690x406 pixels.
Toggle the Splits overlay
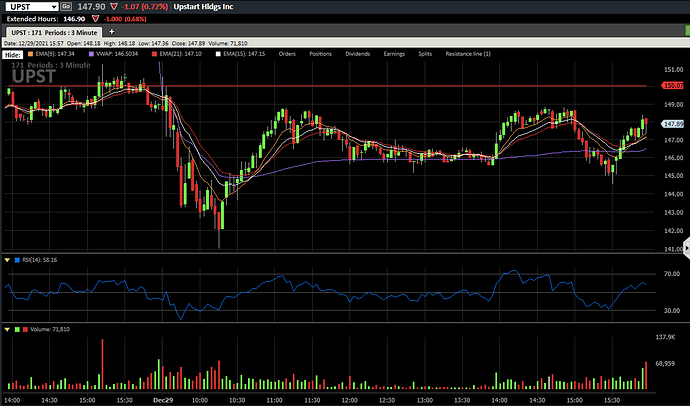tap(425, 54)
